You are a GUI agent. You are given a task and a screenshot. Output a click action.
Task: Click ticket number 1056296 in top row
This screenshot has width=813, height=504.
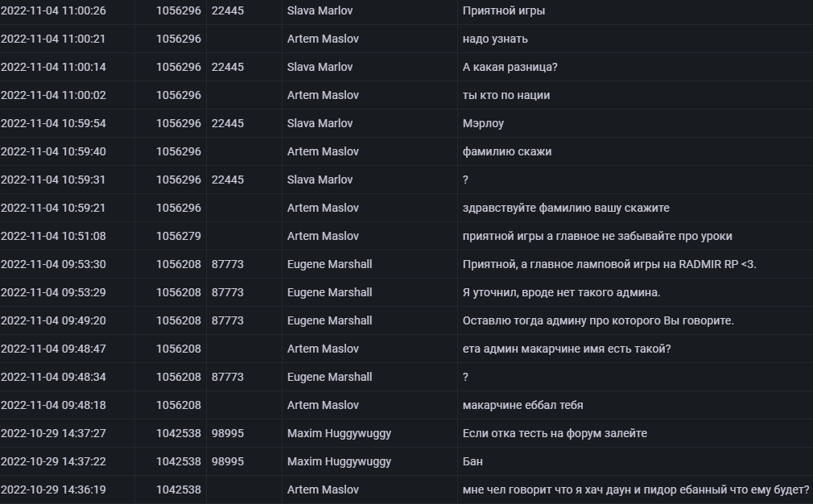[x=179, y=11]
